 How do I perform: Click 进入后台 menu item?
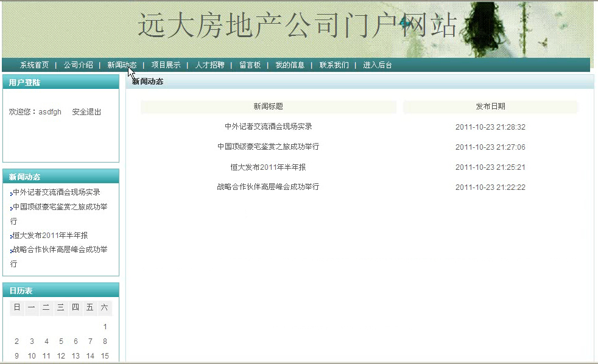(378, 65)
